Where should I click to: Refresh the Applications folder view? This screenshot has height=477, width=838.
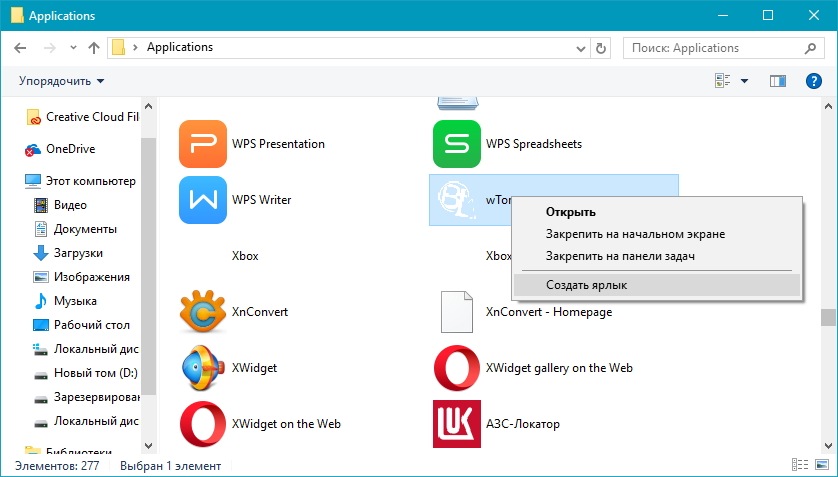click(x=601, y=48)
